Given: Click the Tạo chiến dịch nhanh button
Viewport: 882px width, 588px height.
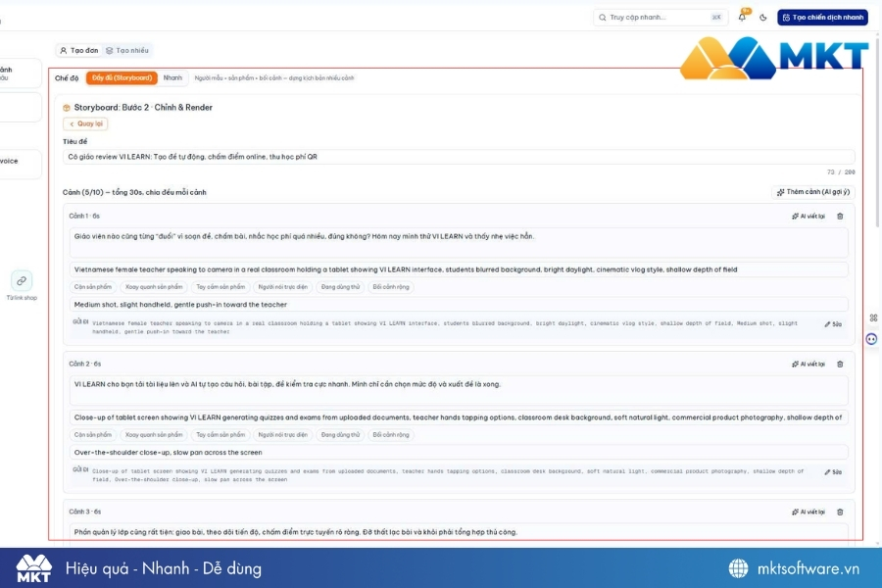Looking at the screenshot, I should click(x=822, y=18).
